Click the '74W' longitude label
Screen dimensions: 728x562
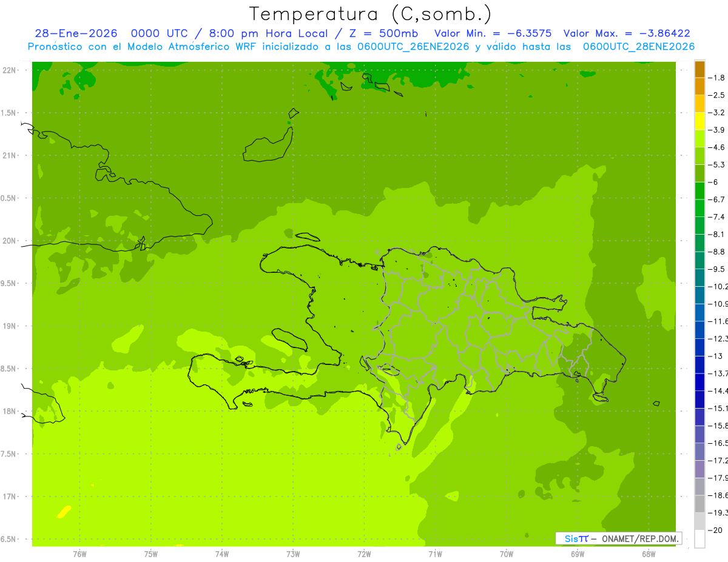[221, 554]
